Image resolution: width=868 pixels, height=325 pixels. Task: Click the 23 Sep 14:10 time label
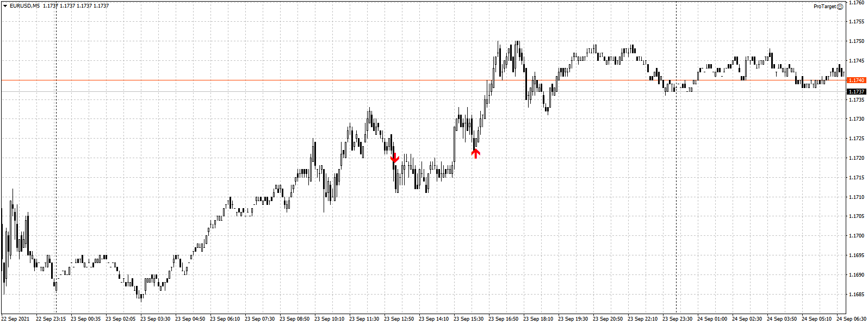pyautogui.click(x=433, y=319)
